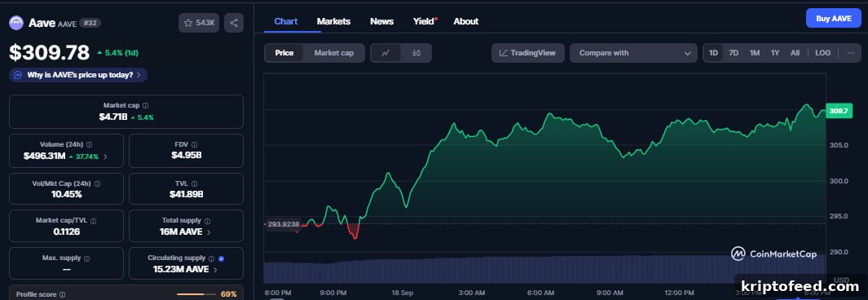Screen dimensions: 868x300
Task: Click TVL info icon
Action: (x=194, y=183)
